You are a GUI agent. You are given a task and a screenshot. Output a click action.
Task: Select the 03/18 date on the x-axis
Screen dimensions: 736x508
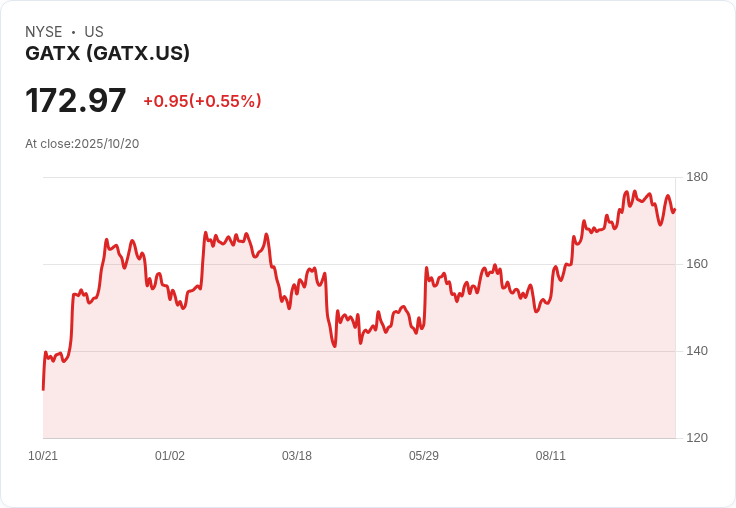pyautogui.click(x=297, y=456)
